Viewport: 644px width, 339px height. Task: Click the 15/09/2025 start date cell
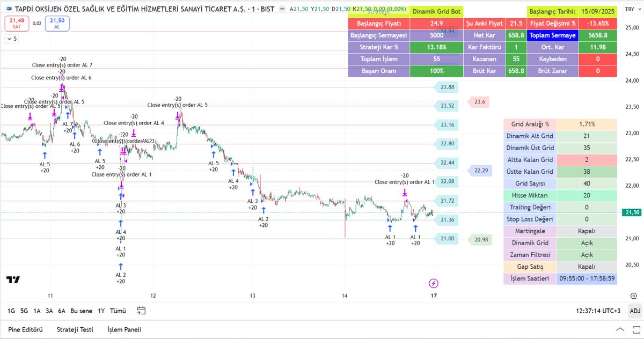[598, 12]
